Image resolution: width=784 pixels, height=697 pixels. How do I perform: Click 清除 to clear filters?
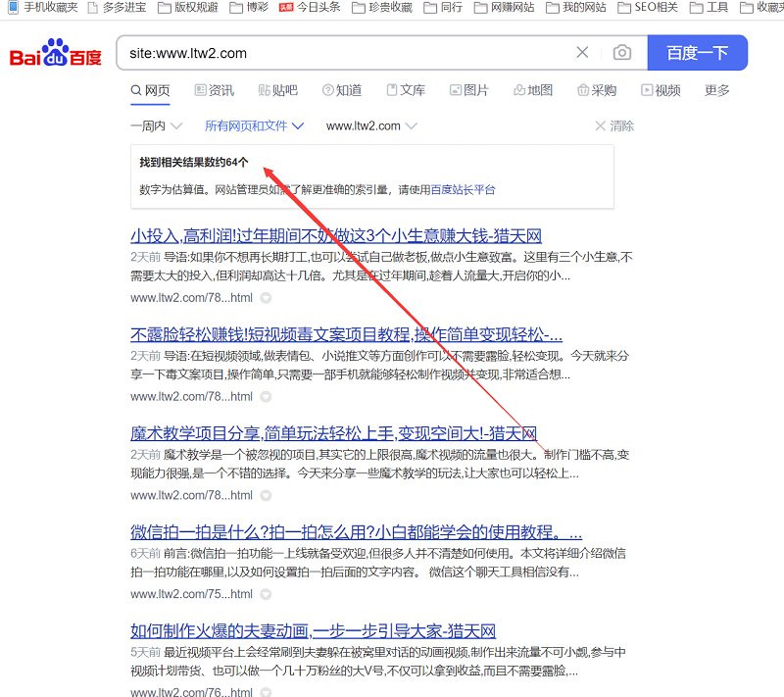tap(614, 126)
